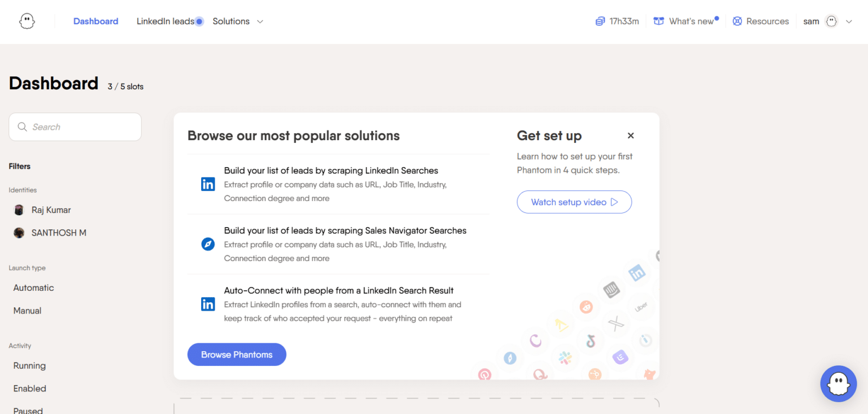Go to the Dashboard tab
Screen dimensions: 868x414
96,21
